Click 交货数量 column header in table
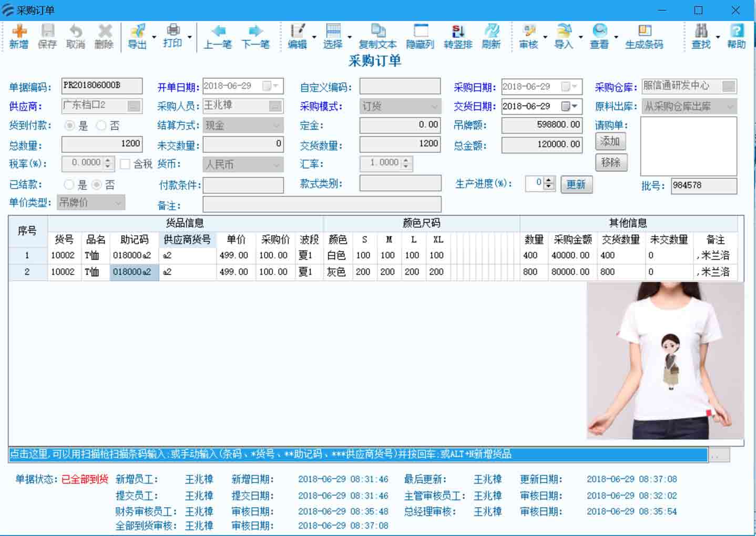This screenshot has width=756, height=536. 621,240
